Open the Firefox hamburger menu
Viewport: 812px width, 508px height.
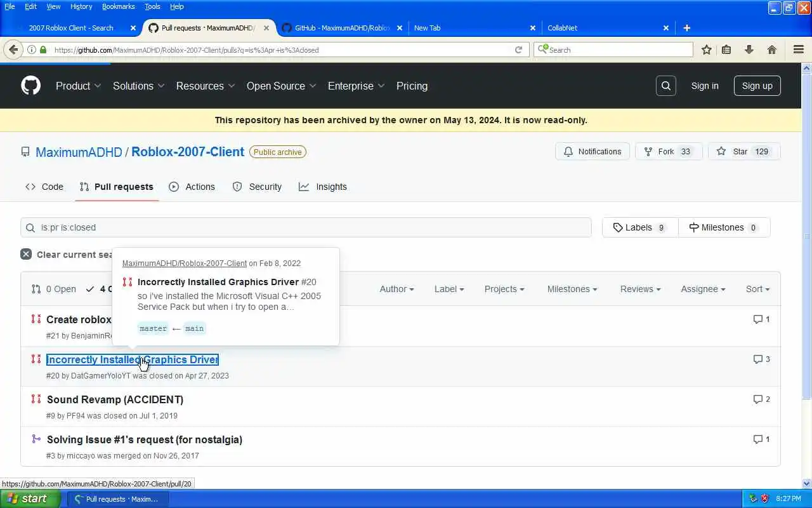pos(799,50)
